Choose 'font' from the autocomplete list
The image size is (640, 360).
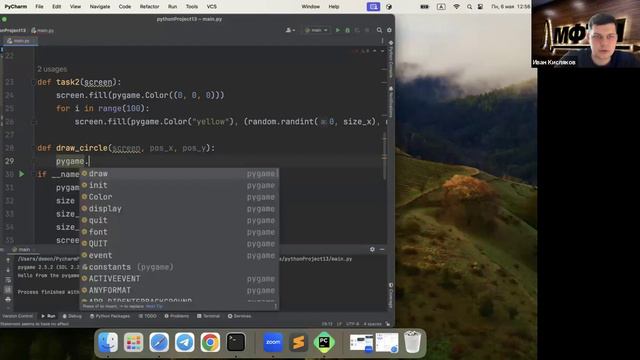179,232
